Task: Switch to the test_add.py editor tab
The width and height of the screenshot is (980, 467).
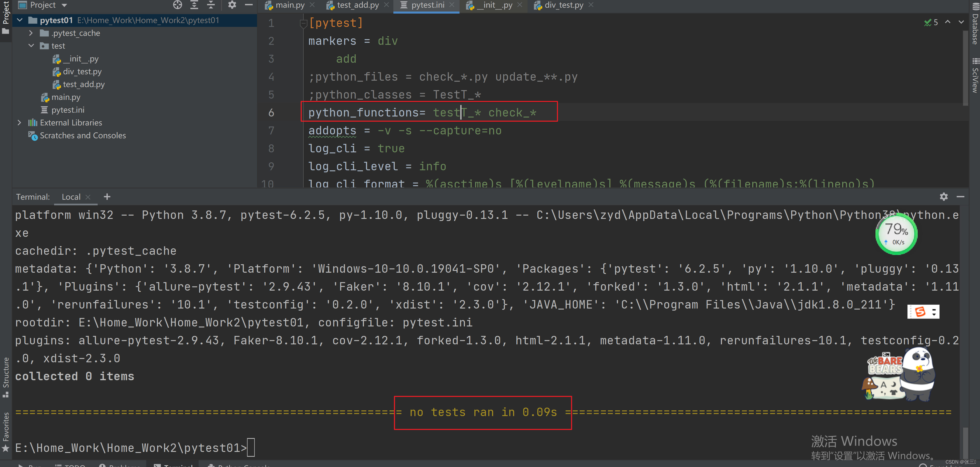Action: point(358,5)
